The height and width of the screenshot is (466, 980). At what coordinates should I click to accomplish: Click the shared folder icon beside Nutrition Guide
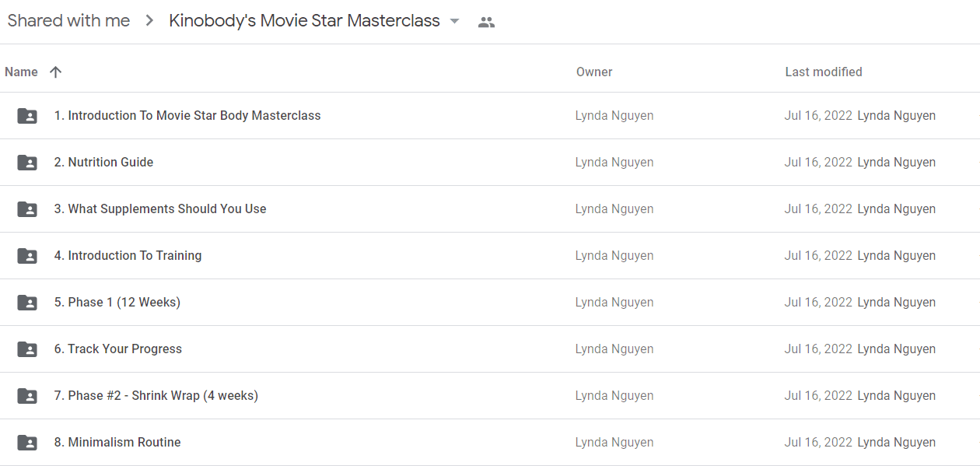coord(27,163)
